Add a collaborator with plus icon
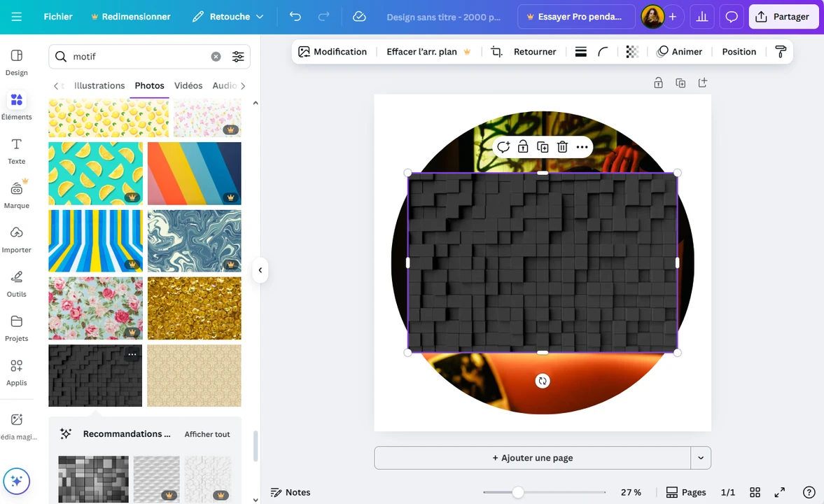The width and height of the screenshot is (824, 504). (x=672, y=17)
